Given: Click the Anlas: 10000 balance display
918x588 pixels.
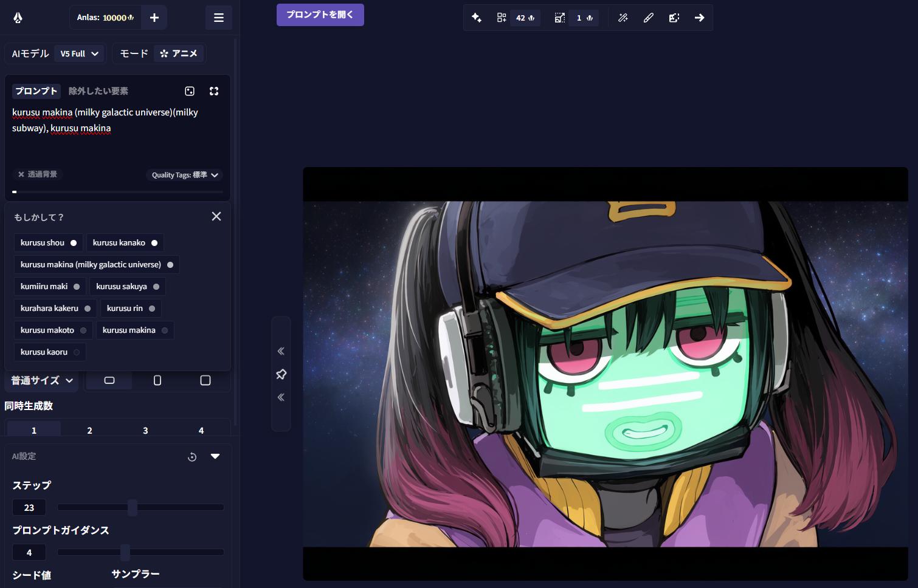Looking at the screenshot, I should tap(105, 18).
